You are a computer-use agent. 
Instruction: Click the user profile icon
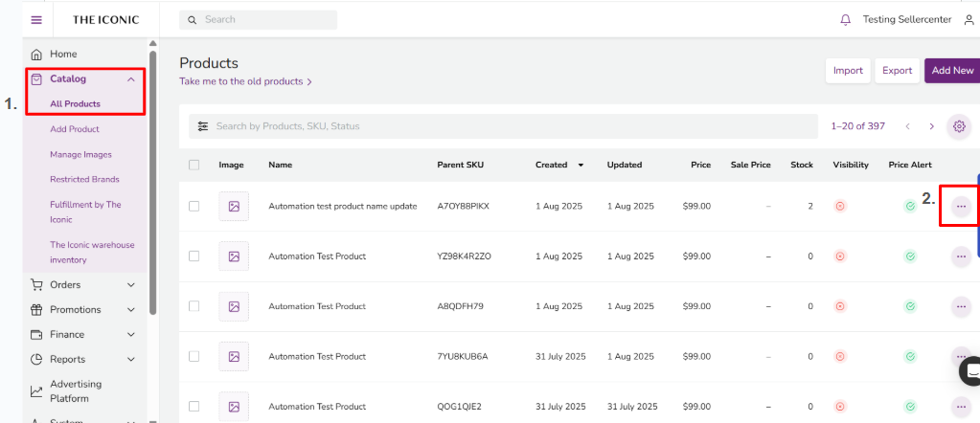tap(969, 19)
